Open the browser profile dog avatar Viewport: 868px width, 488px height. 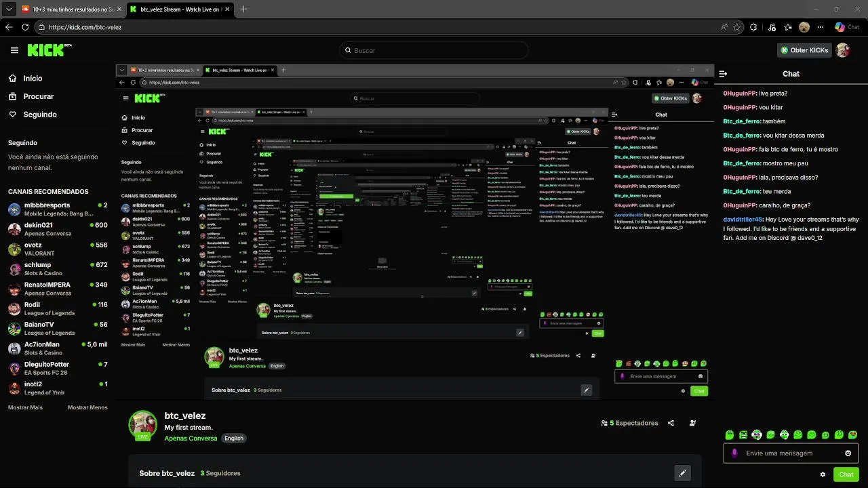804,27
